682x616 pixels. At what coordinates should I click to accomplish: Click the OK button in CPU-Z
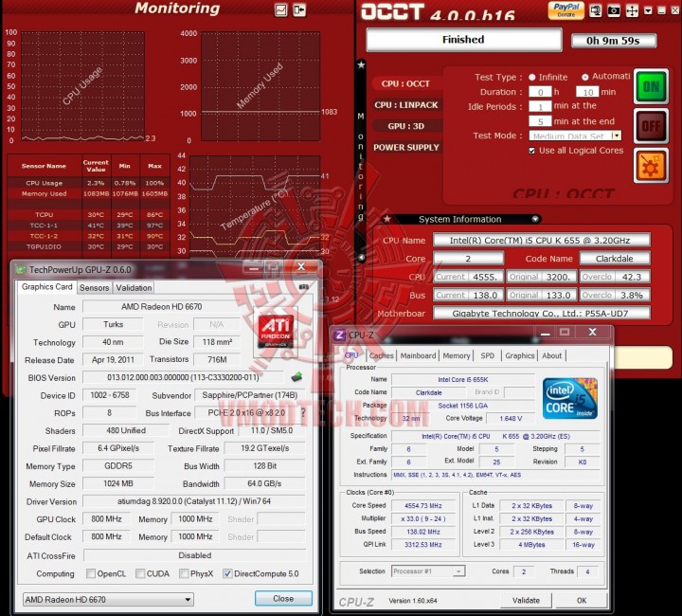(x=582, y=601)
